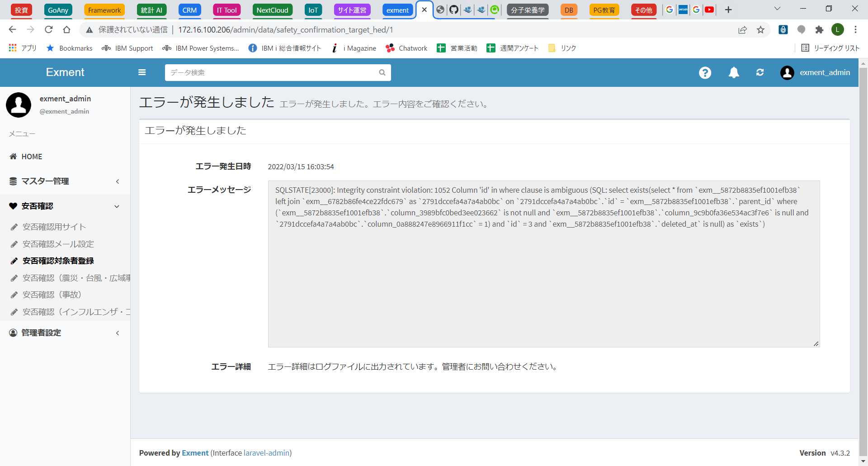The height and width of the screenshot is (466, 868).
Task: Open the Exment link in the footer
Action: coord(195,453)
